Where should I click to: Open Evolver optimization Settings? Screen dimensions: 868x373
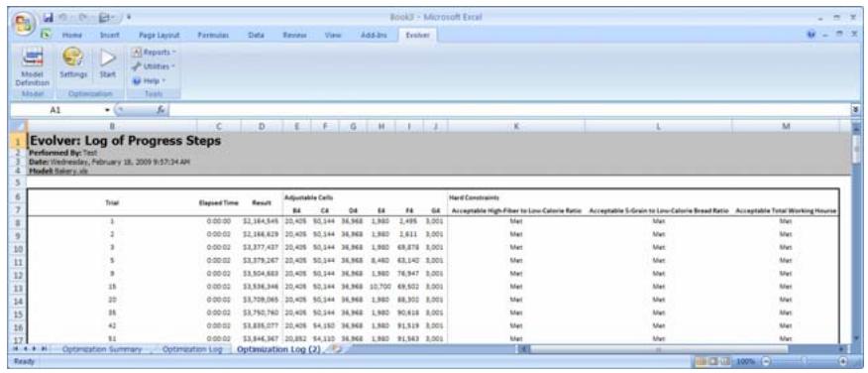pyautogui.click(x=73, y=62)
